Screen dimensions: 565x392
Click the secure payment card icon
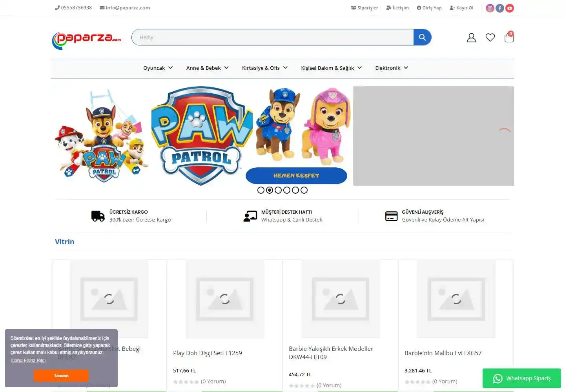pos(392,216)
